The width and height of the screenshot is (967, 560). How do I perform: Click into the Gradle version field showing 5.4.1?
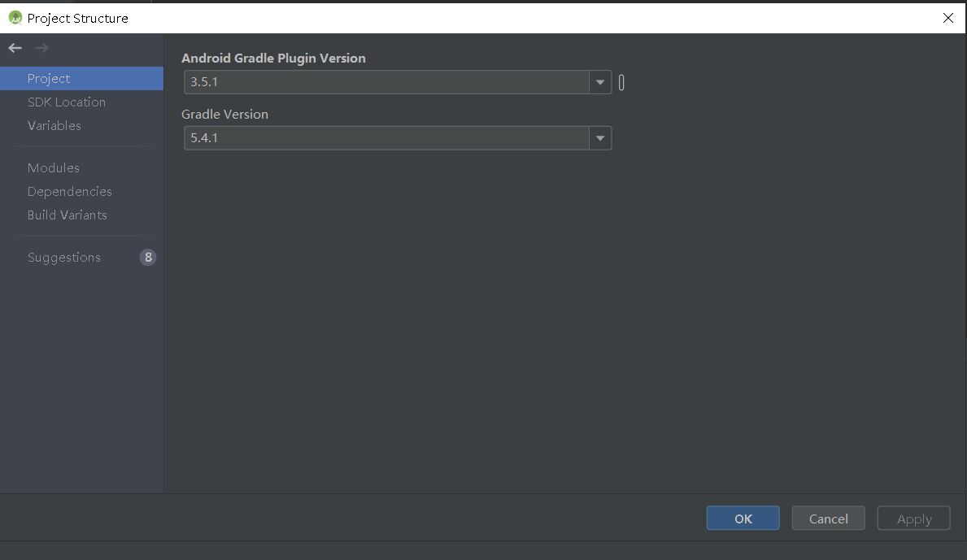pos(386,139)
